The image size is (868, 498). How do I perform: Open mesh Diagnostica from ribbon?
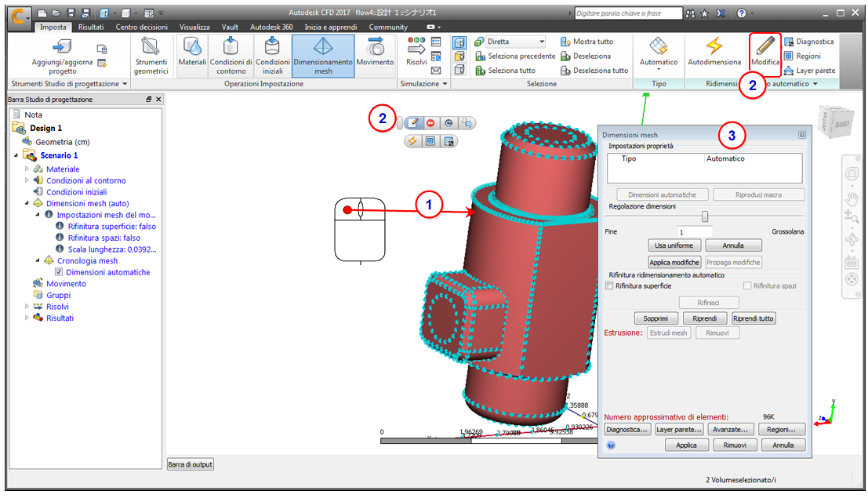808,42
